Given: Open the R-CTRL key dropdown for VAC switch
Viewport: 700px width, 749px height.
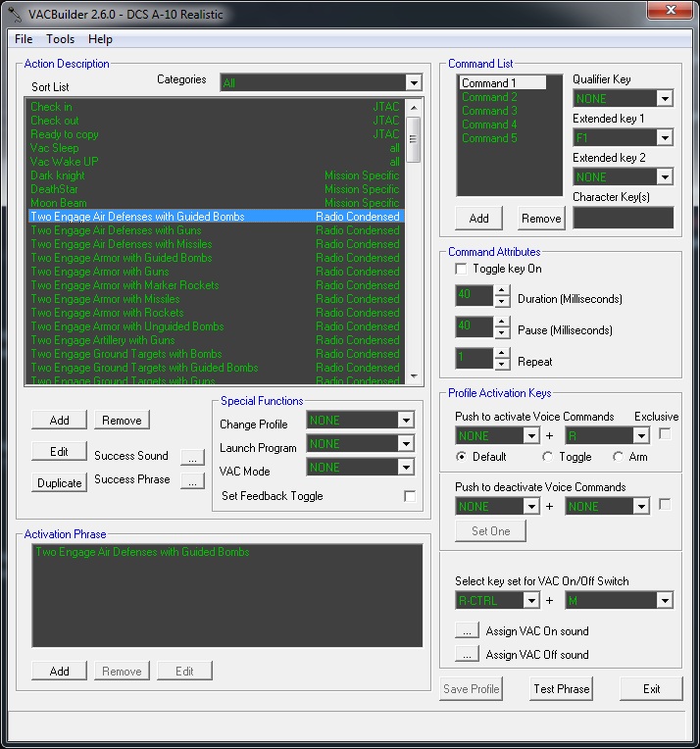Looking at the screenshot, I should point(531,600).
